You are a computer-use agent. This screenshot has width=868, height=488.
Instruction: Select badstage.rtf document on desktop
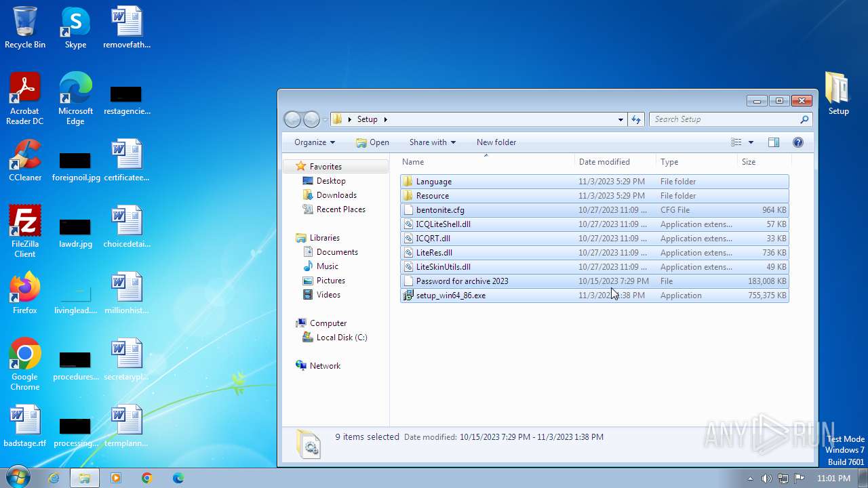click(x=25, y=426)
